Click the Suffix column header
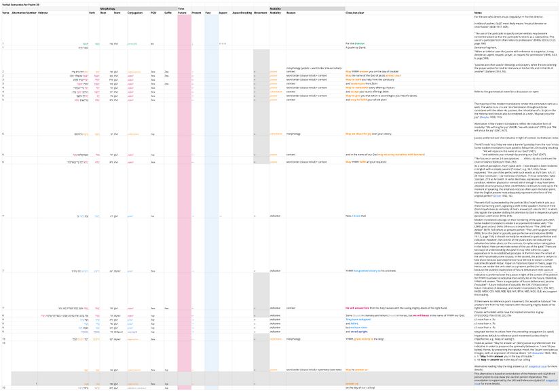Image resolution: width=560 pixels, height=392 pixels. tap(167, 13)
